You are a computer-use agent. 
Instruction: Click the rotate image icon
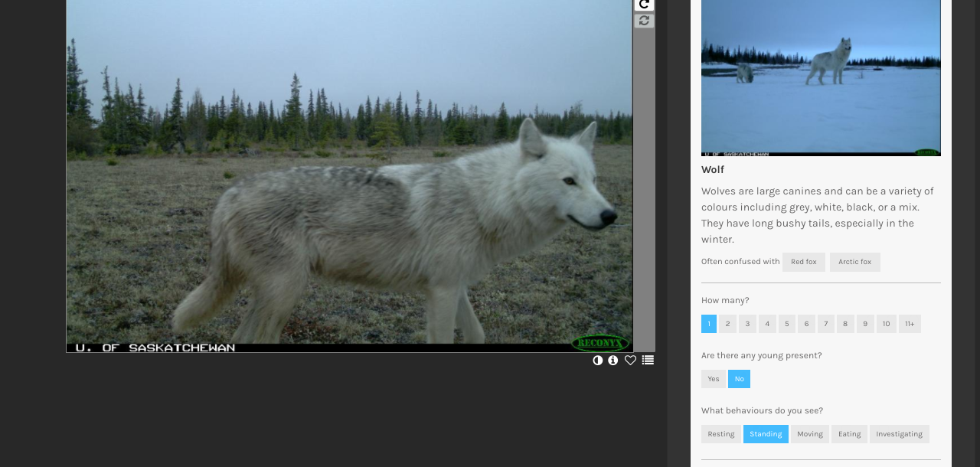point(645,5)
